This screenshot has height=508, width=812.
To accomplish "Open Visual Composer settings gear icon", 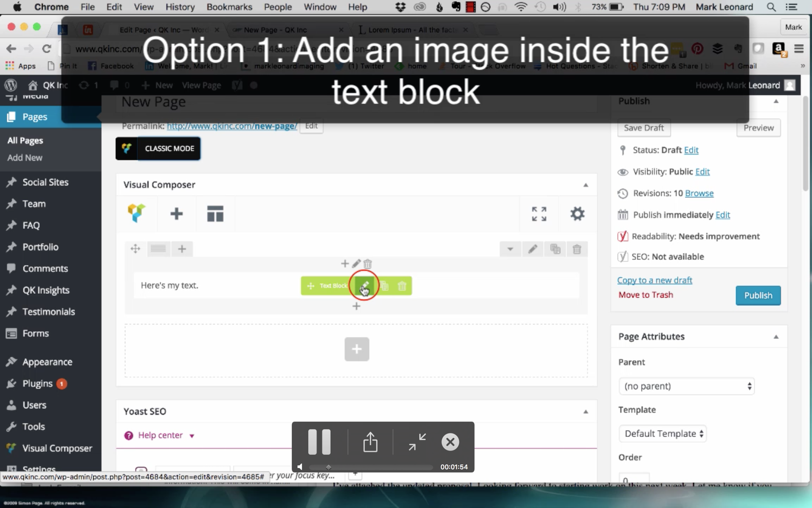I will pos(577,214).
